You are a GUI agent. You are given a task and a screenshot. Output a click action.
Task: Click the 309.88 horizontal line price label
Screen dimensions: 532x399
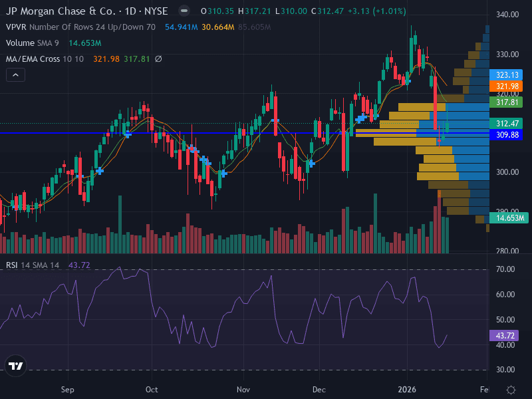click(x=506, y=135)
